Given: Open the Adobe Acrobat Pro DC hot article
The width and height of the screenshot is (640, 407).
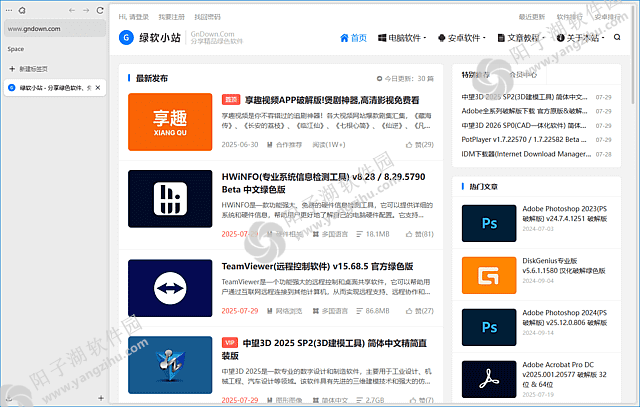Looking at the screenshot, I should [x=564, y=374].
